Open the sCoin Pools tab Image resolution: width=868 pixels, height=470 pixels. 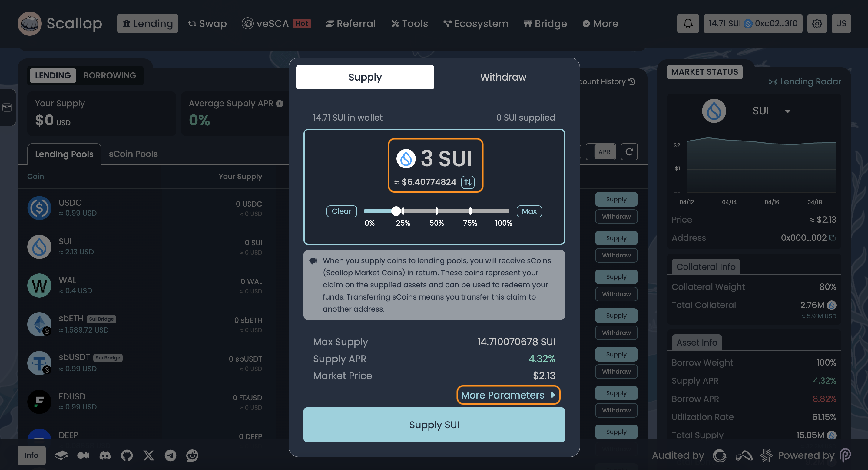tap(133, 154)
